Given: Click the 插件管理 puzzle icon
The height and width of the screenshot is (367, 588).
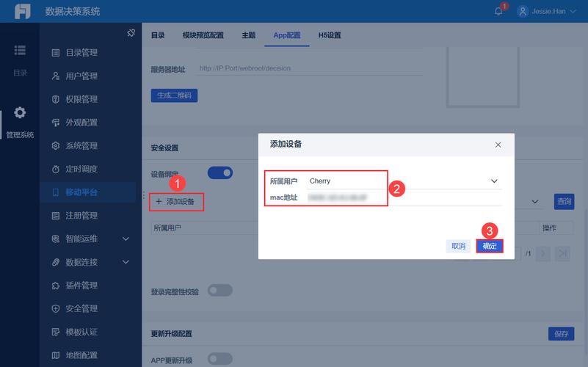Looking at the screenshot, I should [56, 286].
